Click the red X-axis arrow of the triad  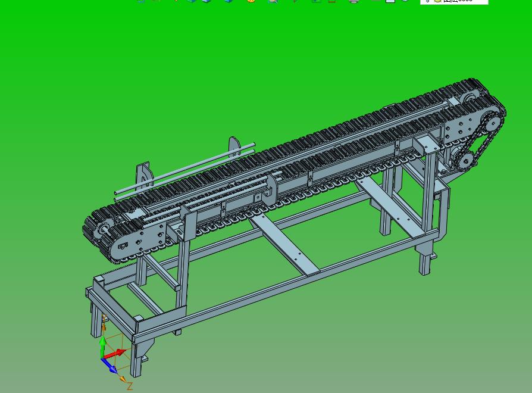coord(115,353)
